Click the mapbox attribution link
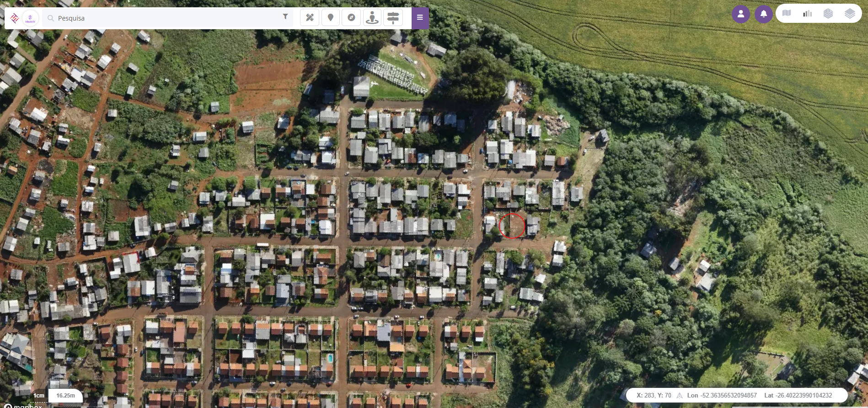Viewport: 868px width, 408px height. click(x=23, y=406)
